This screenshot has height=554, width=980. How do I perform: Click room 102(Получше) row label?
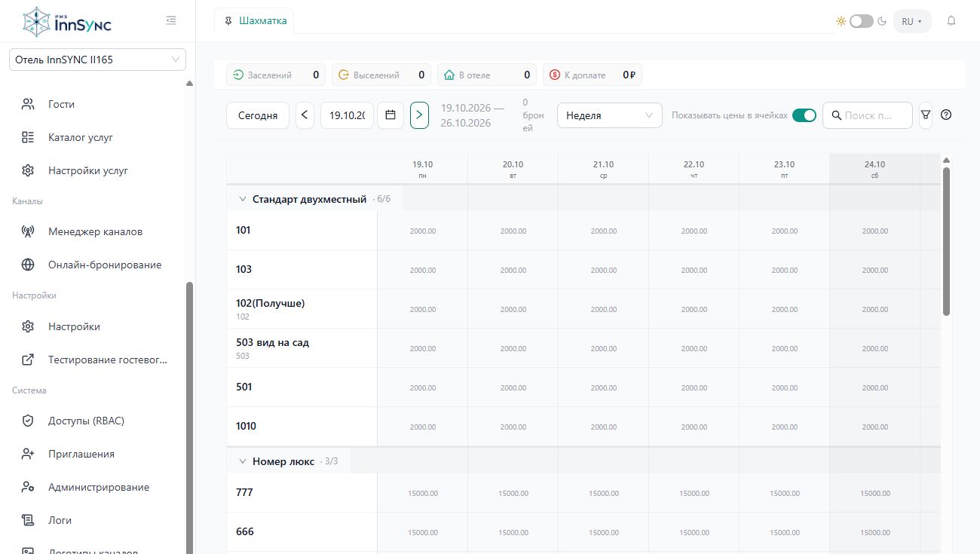pyautogui.click(x=302, y=309)
